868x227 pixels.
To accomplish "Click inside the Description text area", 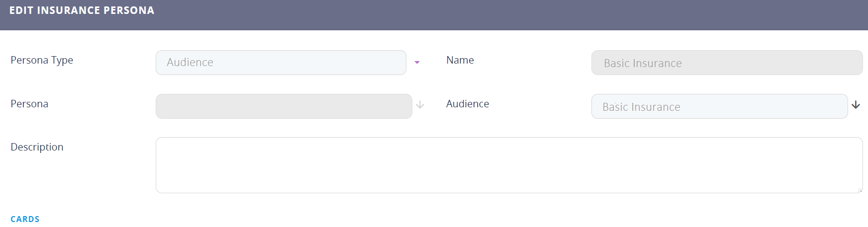I will coord(508,165).
